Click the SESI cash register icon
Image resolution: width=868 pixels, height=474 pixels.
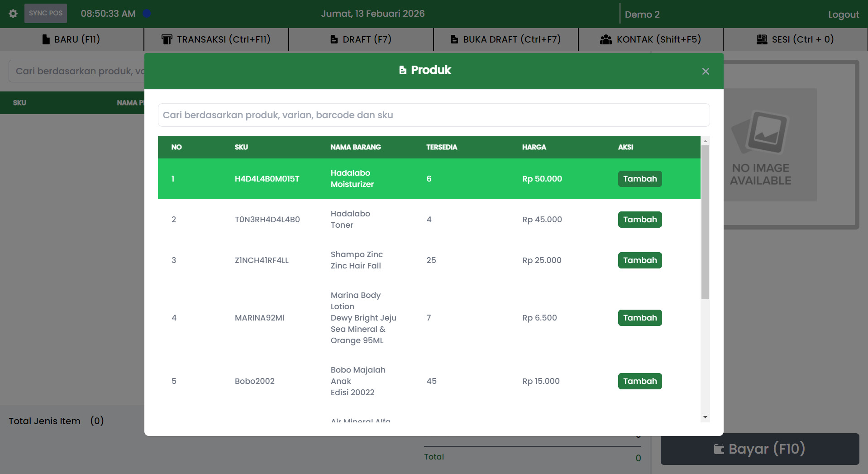click(x=762, y=39)
